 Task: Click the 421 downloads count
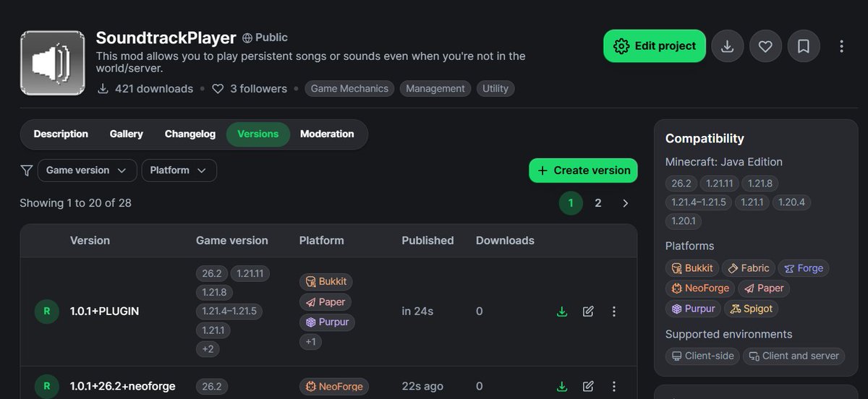point(145,89)
